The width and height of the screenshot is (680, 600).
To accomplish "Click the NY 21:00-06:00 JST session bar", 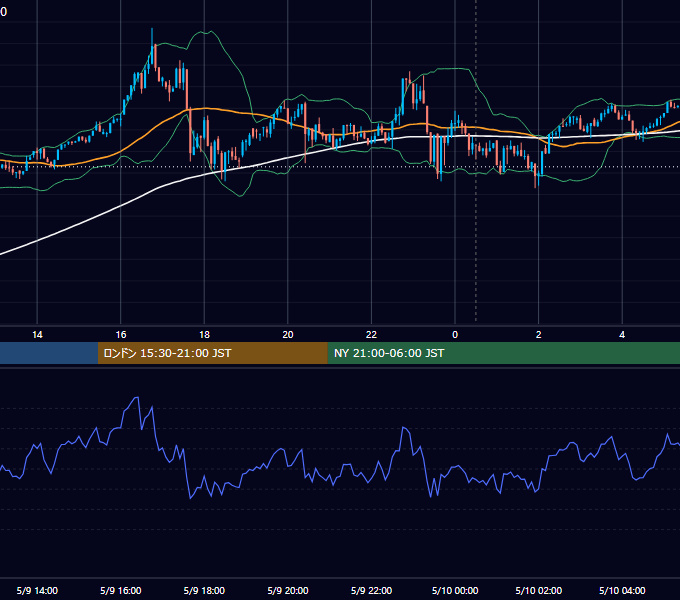I will tap(503, 353).
